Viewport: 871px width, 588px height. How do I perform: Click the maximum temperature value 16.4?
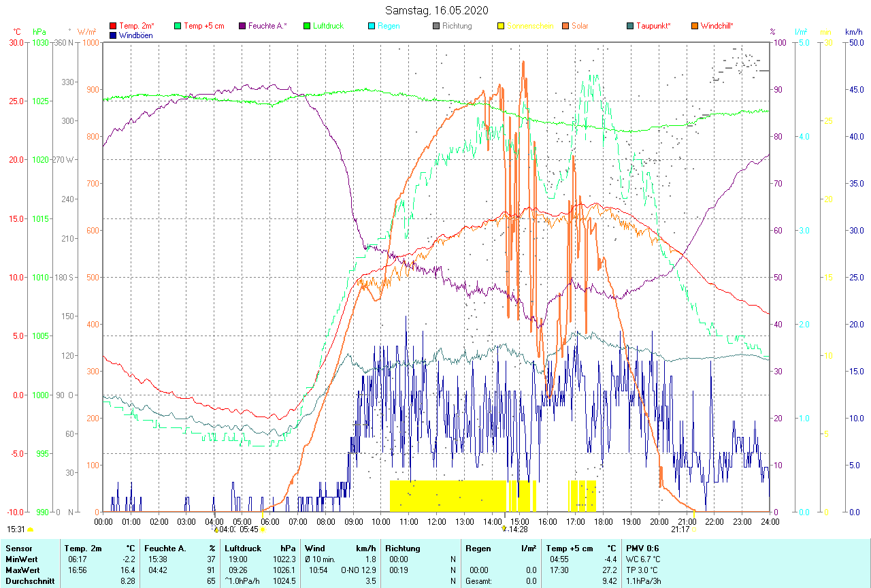click(129, 570)
